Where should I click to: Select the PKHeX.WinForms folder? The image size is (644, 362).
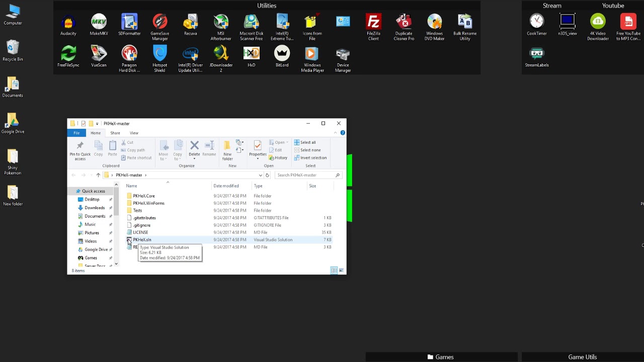click(x=148, y=203)
